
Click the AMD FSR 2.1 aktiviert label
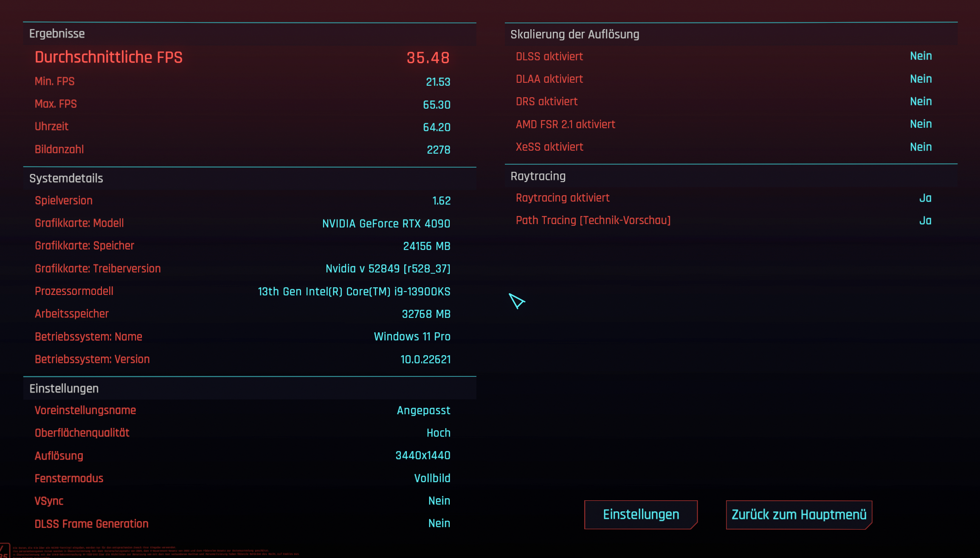pyautogui.click(x=565, y=124)
